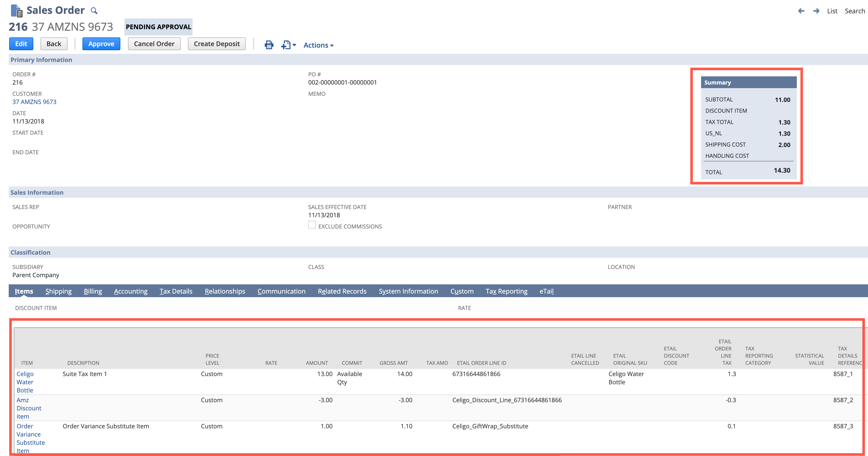868x456 pixels.
Task: Click tax details reference 8587_3
Action: click(x=843, y=426)
